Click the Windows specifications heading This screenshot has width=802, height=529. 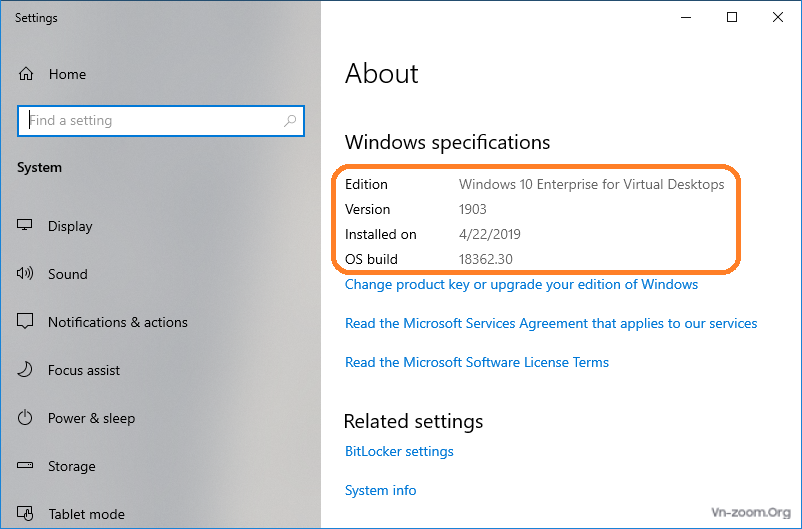[447, 142]
